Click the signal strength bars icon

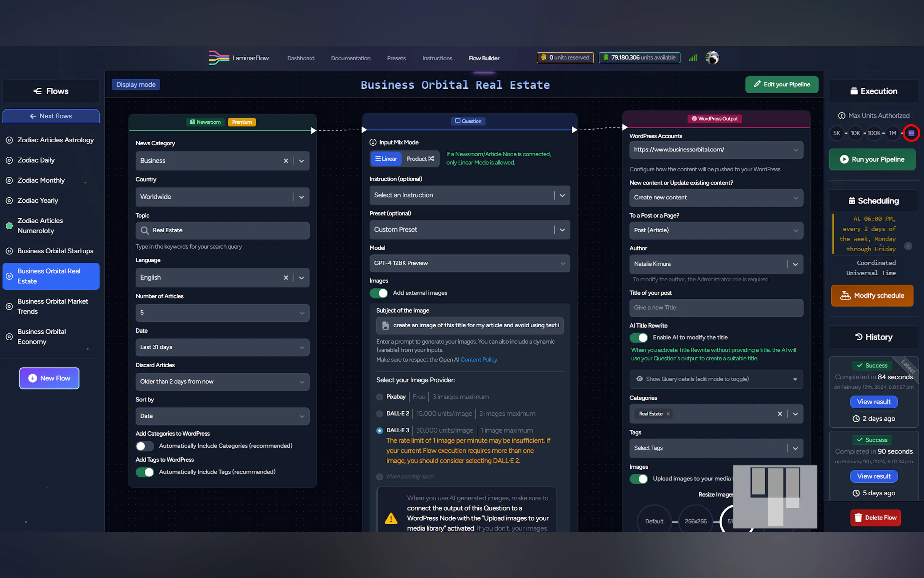click(x=693, y=58)
